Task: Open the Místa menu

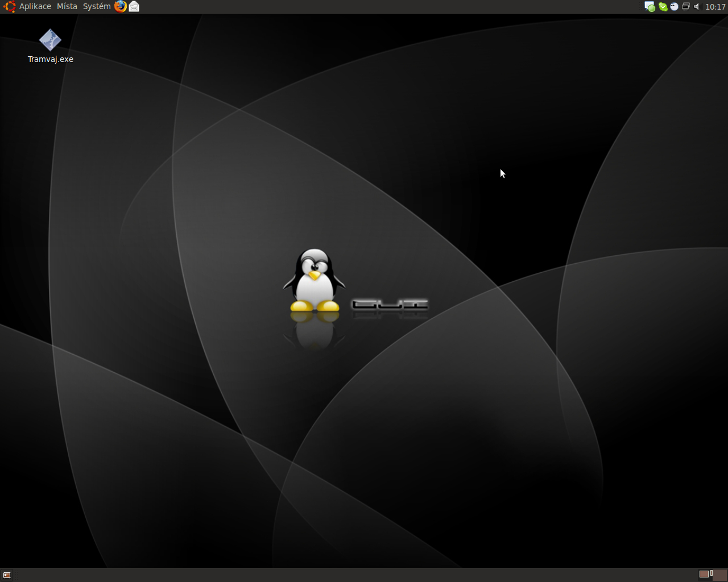Action: pyautogui.click(x=67, y=6)
